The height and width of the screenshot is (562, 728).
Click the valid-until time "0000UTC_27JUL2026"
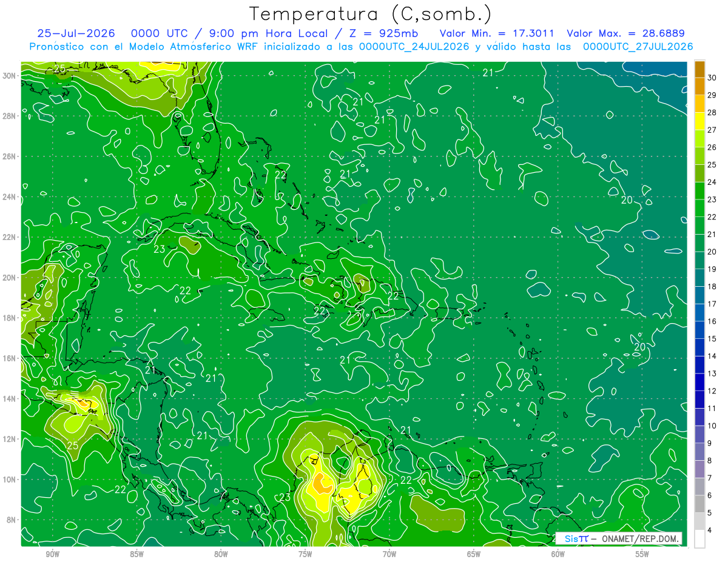[638, 47]
